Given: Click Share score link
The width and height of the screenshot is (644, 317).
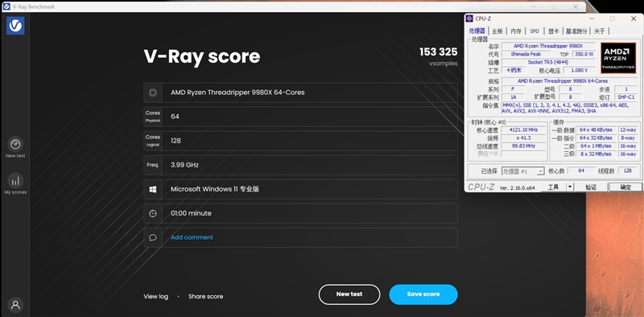Looking at the screenshot, I should (206, 296).
